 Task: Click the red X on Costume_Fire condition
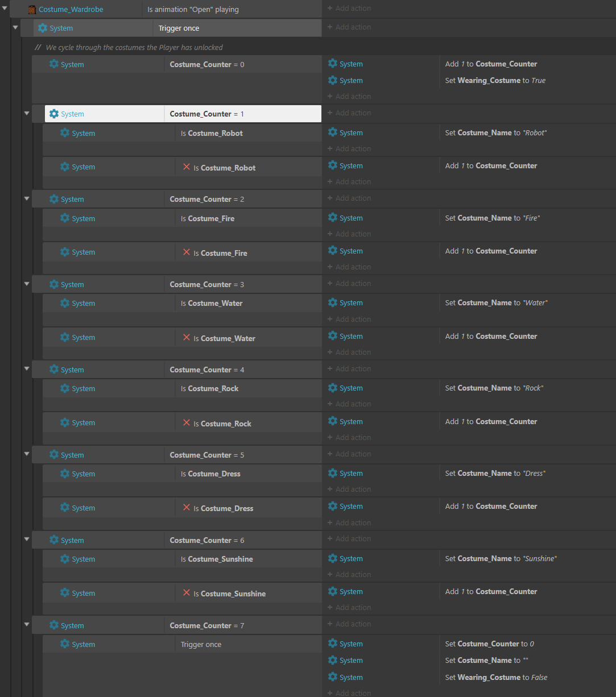tap(187, 252)
